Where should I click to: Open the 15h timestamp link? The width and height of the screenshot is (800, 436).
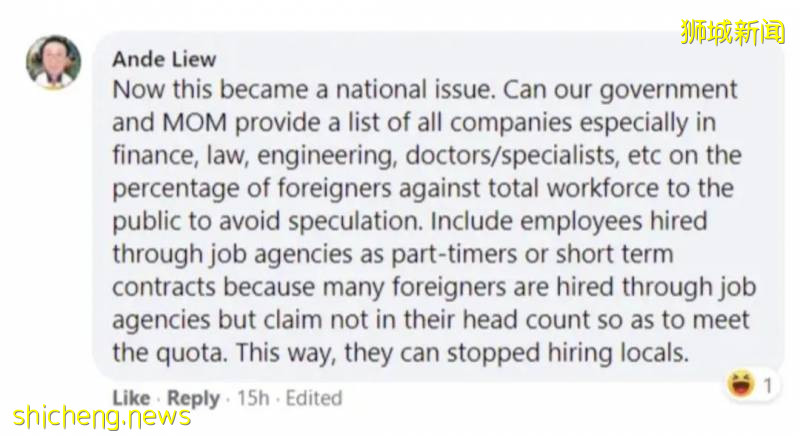pyautogui.click(x=251, y=398)
